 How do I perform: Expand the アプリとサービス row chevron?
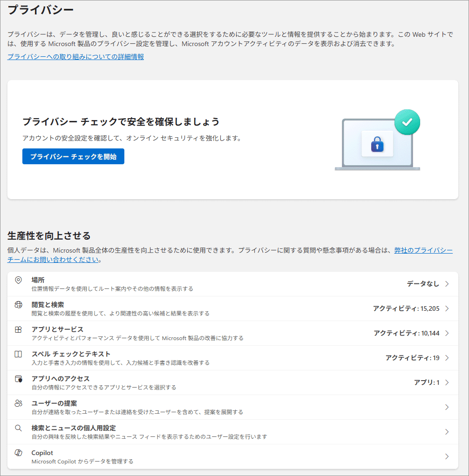click(447, 333)
